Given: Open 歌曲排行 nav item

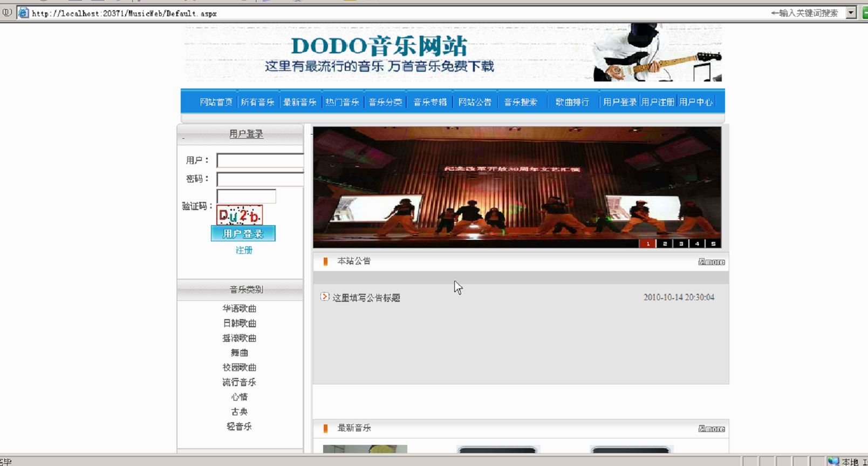Looking at the screenshot, I should point(572,102).
